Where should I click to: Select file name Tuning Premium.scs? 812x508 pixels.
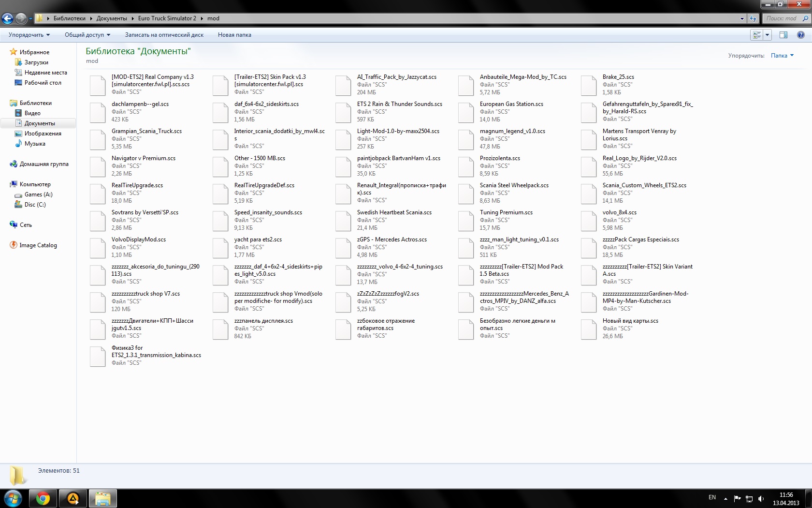click(506, 212)
